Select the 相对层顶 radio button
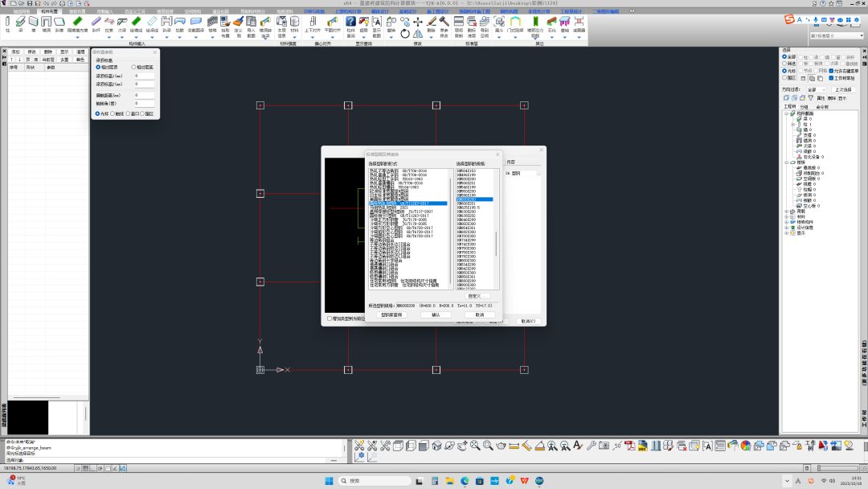The width and height of the screenshot is (868, 489). pos(98,67)
